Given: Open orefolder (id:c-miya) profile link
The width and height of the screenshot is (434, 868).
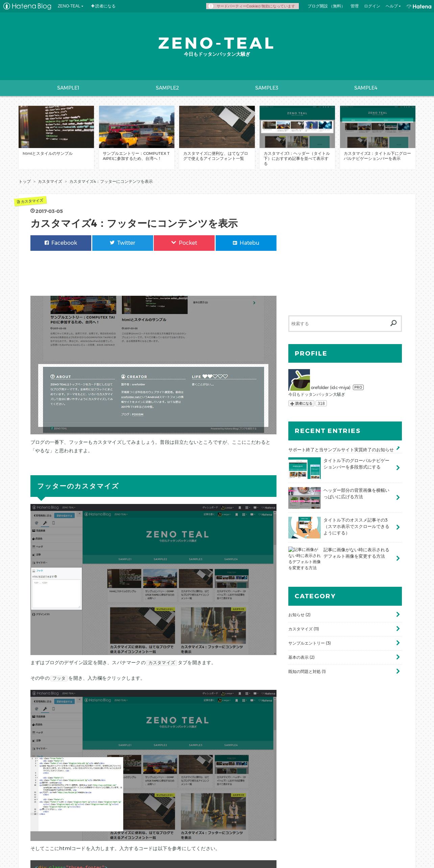Looking at the screenshot, I should pos(331,388).
